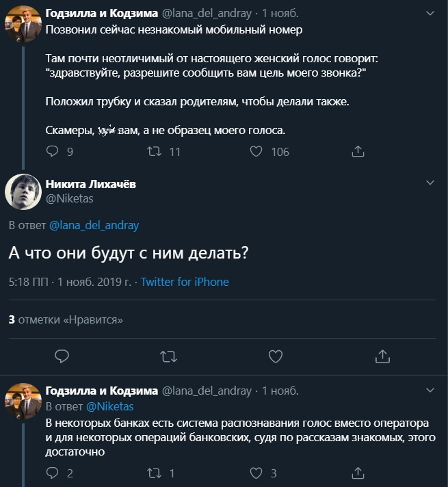Reply to Никита Лихачёв's main tweet
The height and width of the screenshot is (487, 448).
[x=62, y=356]
